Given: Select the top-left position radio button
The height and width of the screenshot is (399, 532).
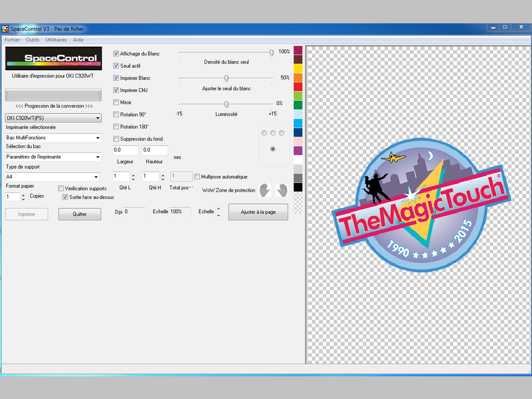Looking at the screenshot, I should point(264,133).
